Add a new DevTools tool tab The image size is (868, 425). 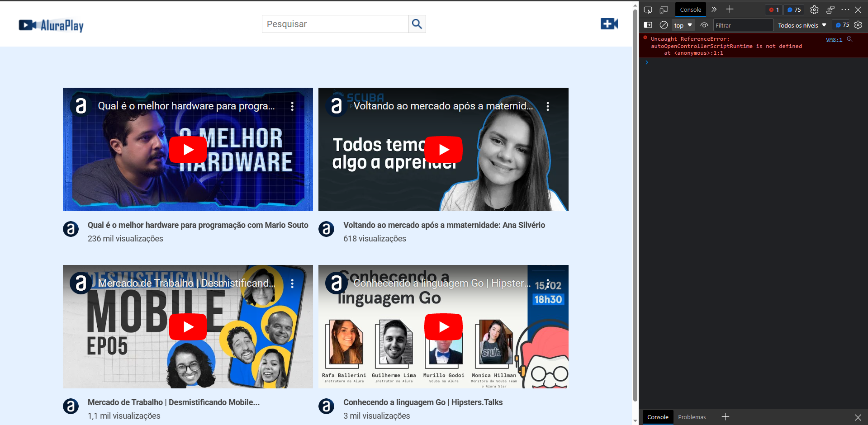tap(730, 9)
